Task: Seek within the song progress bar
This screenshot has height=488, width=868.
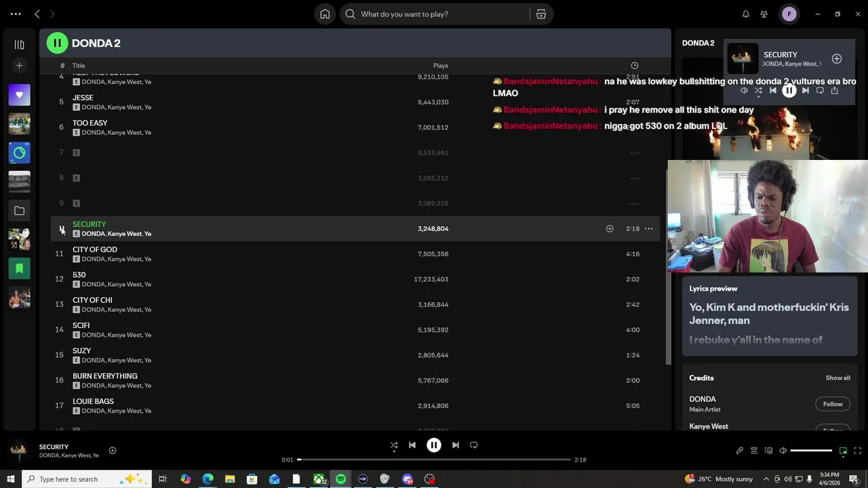Action: tap(434, 460)
